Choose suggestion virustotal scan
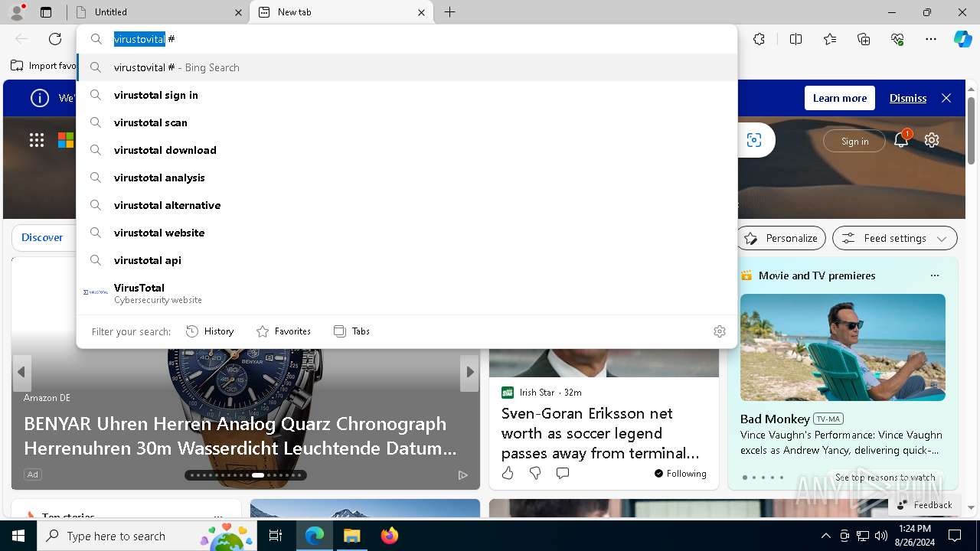980x551 pixels. coord(407,122)
